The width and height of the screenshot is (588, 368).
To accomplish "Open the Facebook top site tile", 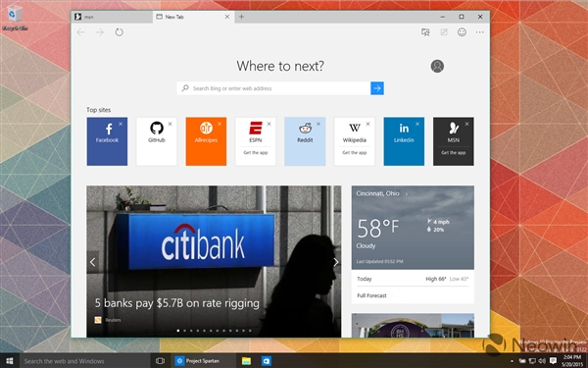I will 107,141.
